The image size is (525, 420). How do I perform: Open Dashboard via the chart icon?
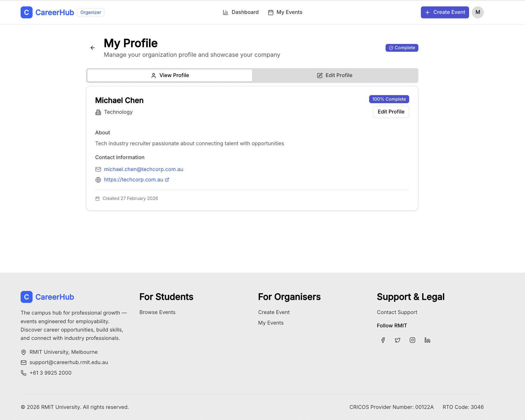[x=225, y=12]
